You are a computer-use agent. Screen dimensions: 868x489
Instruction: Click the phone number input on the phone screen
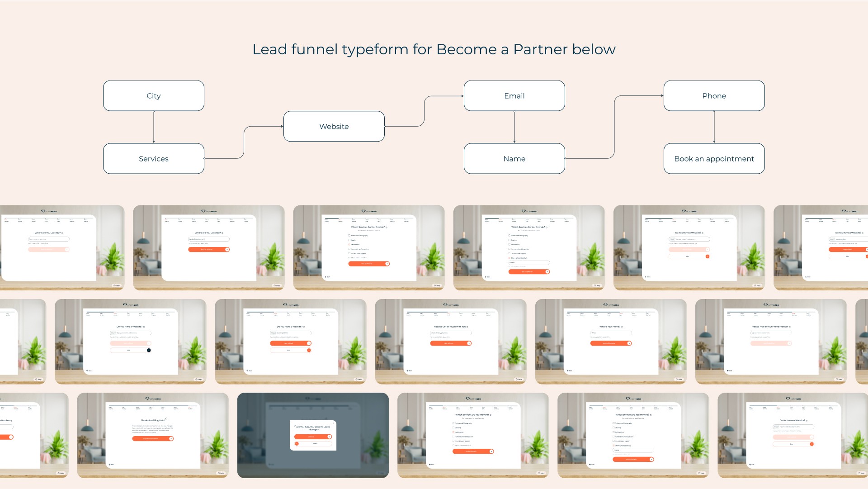(x=771, y=333)
